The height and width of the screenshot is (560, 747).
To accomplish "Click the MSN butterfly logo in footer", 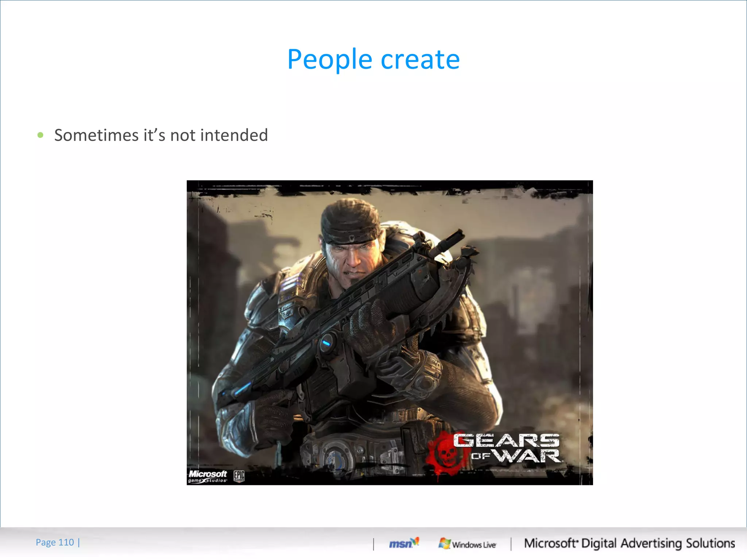I will pyautogui.click(x=404, y=543).
